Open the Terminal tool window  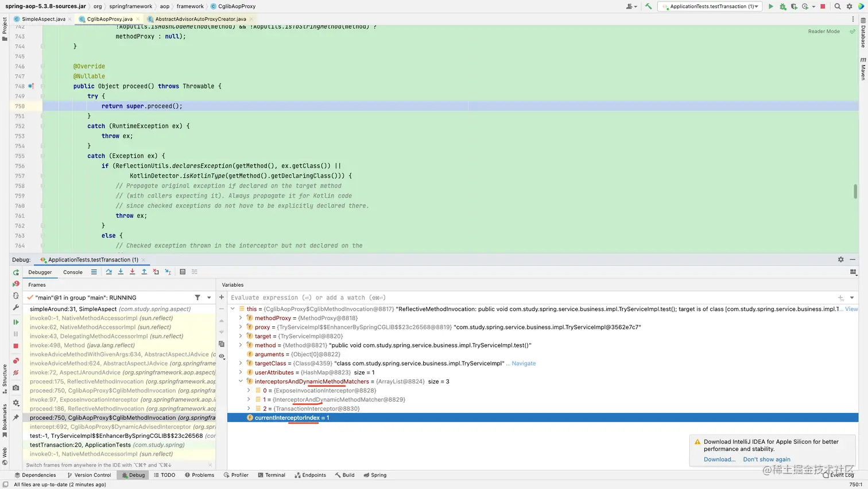pos(272,475)
